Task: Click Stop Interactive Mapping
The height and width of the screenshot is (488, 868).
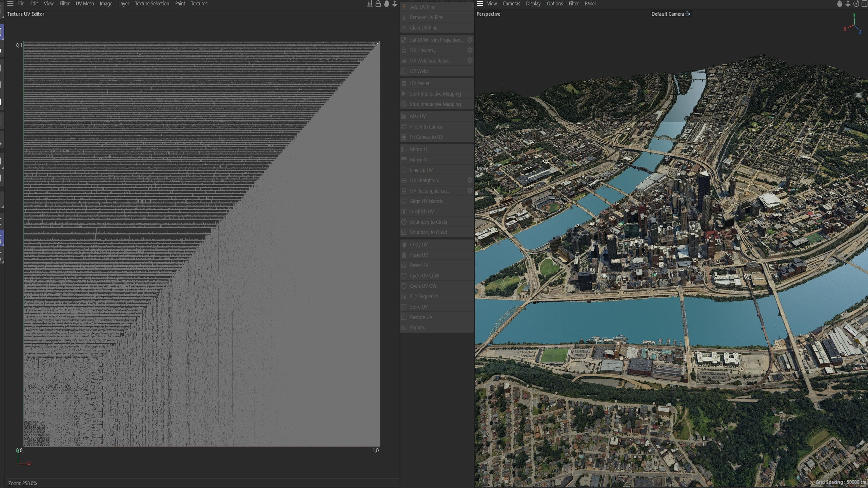Action: click(x=437, y=104)
